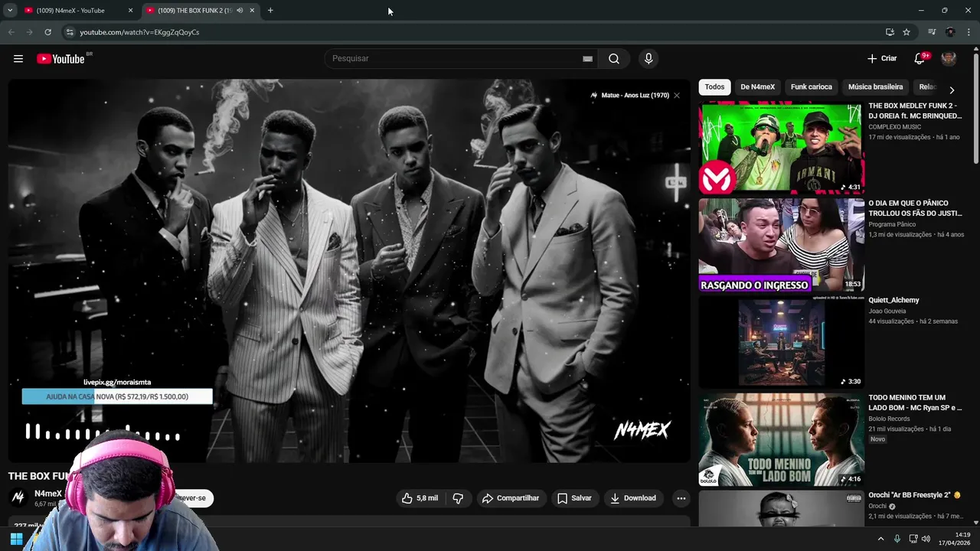Open the on-screen keyboard in search box
Viewport: 980px width, 551px height.
[587, 59]
